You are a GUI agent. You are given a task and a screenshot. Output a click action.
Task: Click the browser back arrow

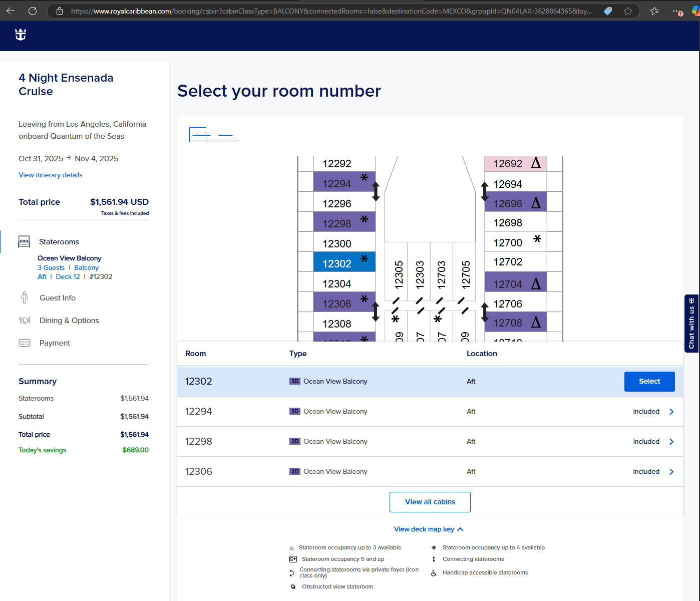click(x=11, y=11)
